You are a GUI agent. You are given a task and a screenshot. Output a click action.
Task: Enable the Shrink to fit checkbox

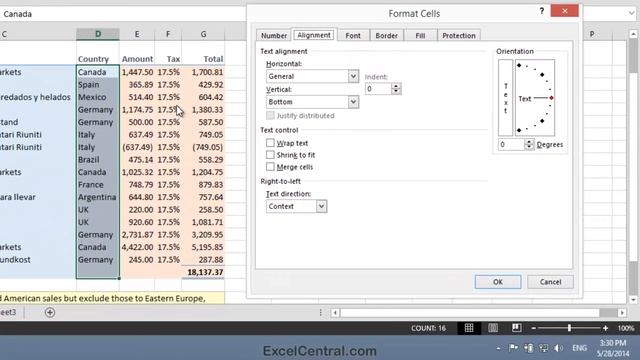pyautogui.click(x=270, y=155)
